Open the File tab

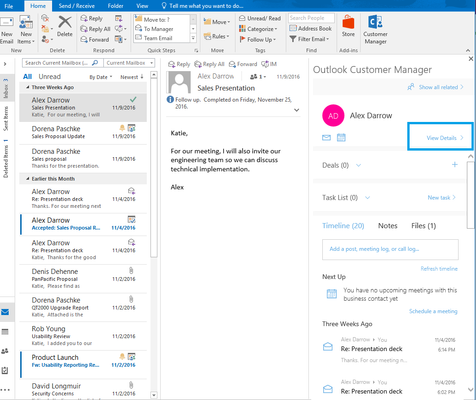click(x=9, y=6)
